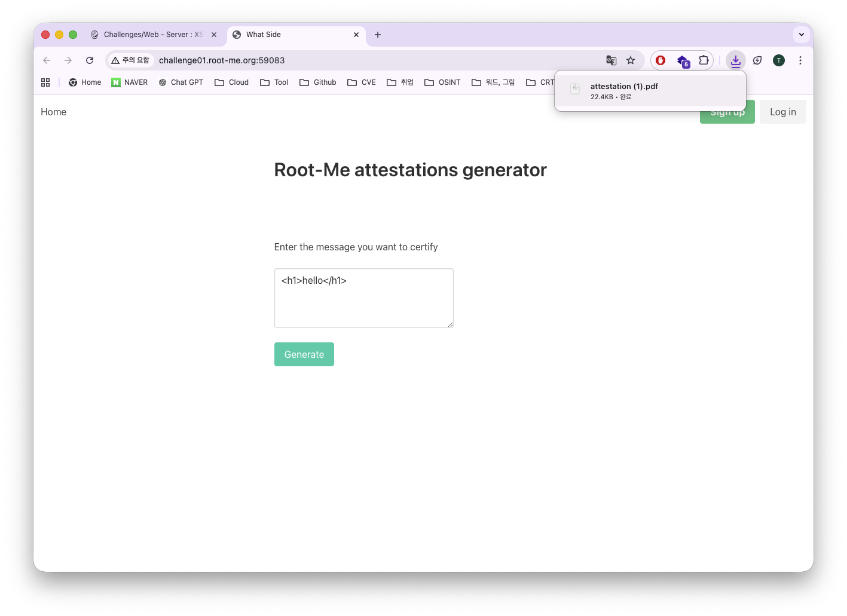Image resolution: width=847 pixels, height=616 pixels.
Task: Open the red shield ad blocker extension
Action: click(661, 60)
